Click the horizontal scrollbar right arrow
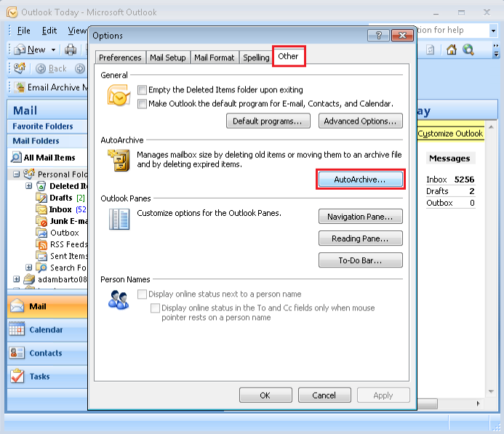 coord(478,403)
